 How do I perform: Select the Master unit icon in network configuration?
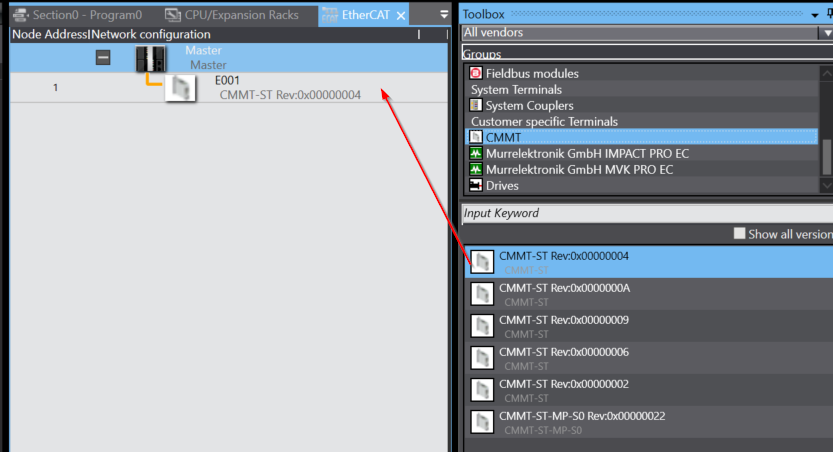point(151,58)
